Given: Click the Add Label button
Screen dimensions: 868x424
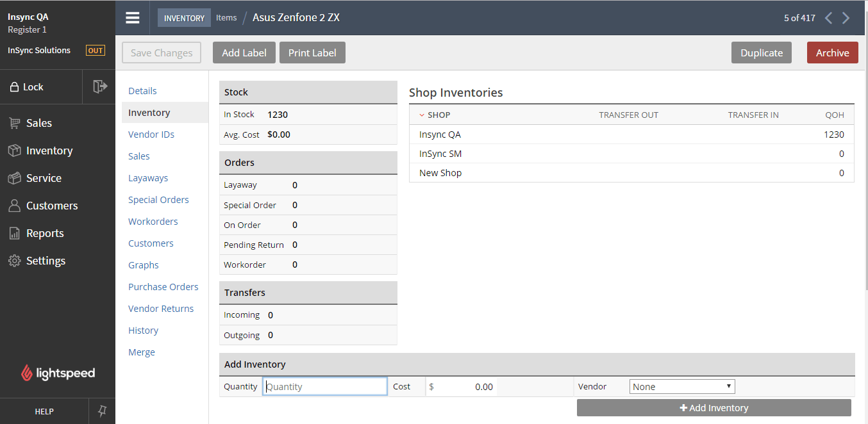Looking at the screenshot, I should coord(244,53).
